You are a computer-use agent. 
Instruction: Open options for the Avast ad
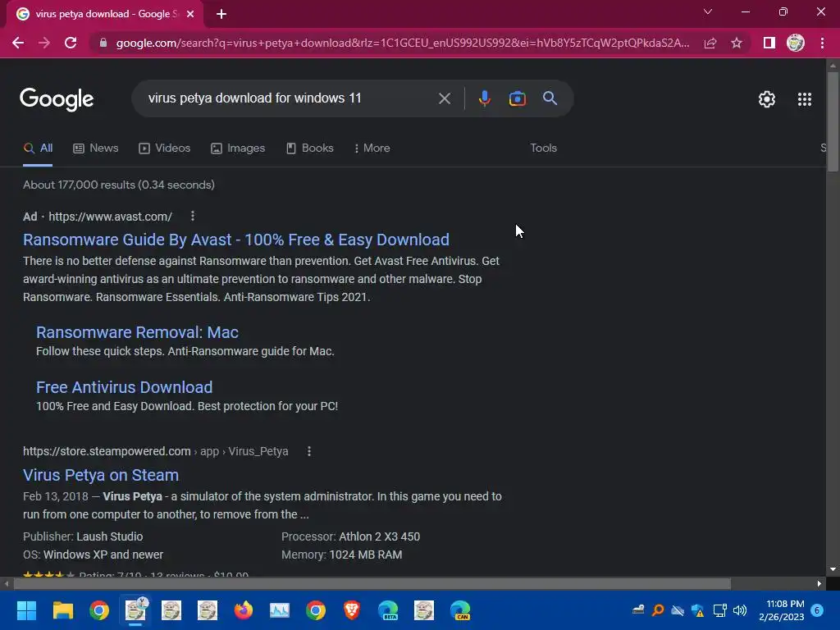(x=193, y=216)
